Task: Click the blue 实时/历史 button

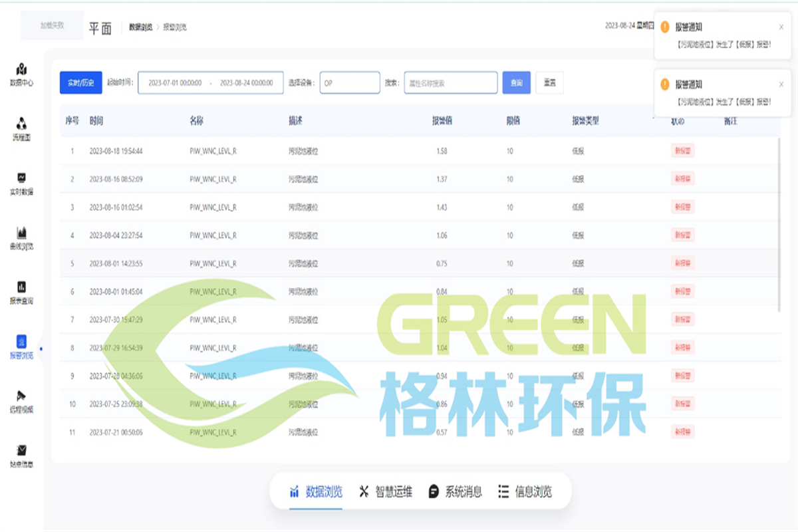Action: click(81, 83)
